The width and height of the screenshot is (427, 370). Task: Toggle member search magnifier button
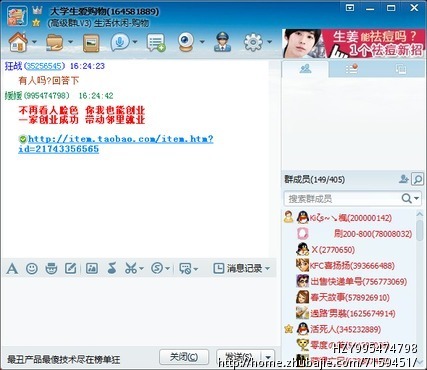click(x=418, y=179)
